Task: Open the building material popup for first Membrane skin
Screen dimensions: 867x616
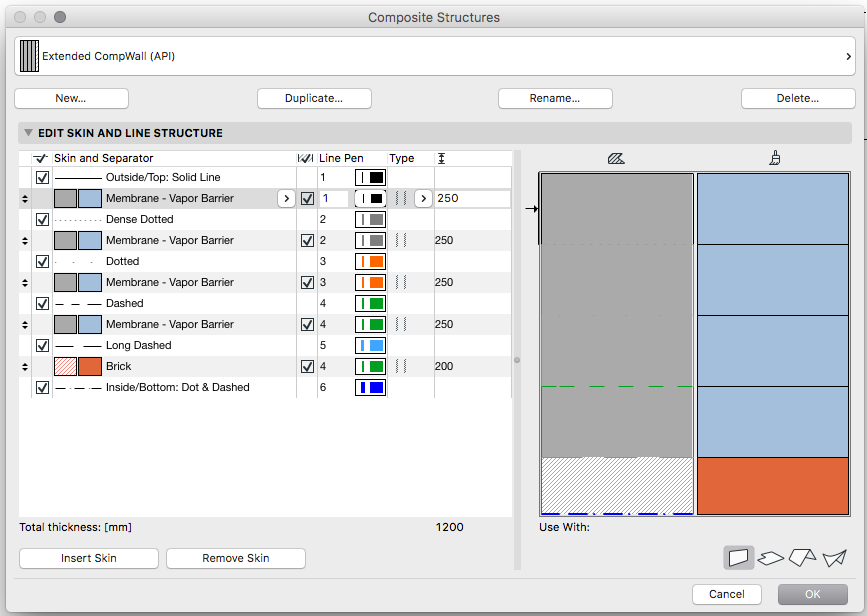Action: coord(286,199)
